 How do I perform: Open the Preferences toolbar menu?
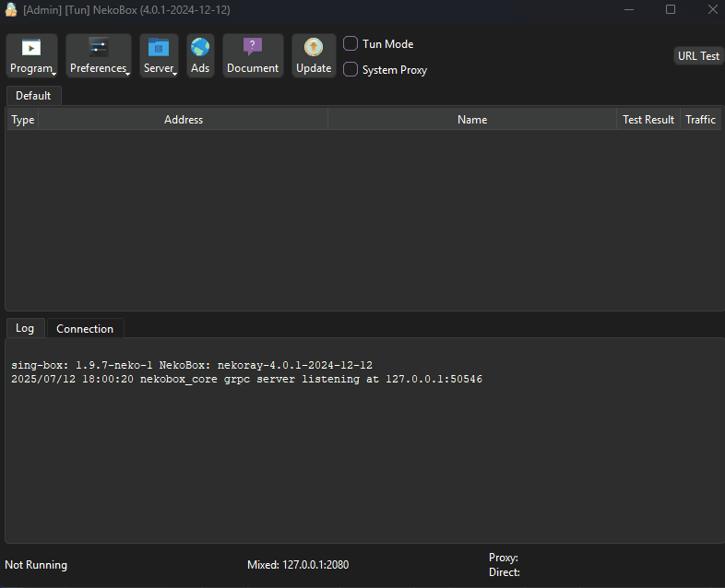[x=99, y=56]
